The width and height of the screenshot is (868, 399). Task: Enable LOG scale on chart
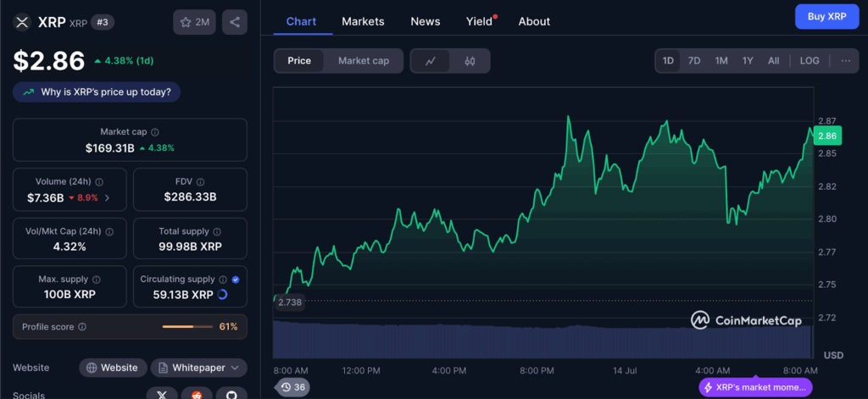pos(810,61)
